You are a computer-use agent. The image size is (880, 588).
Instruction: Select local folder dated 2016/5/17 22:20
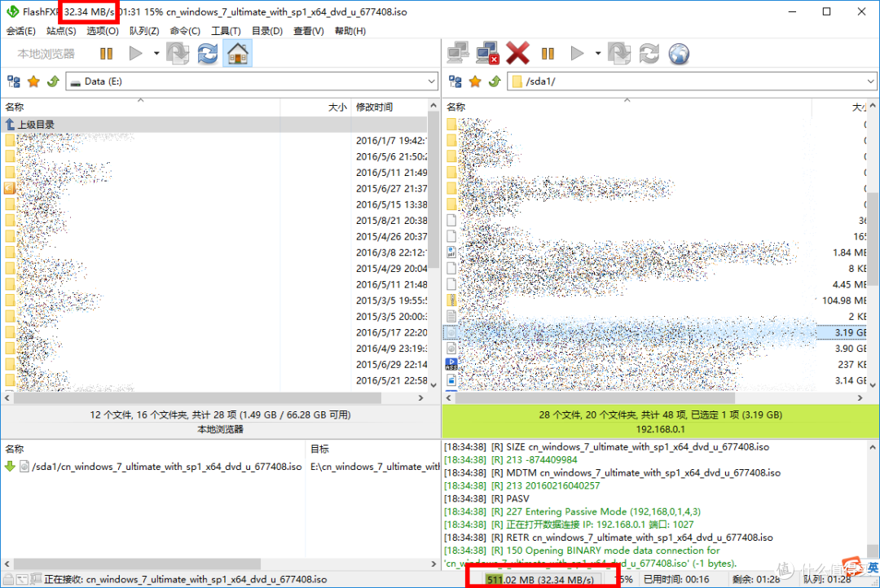[x=214, y=332]
